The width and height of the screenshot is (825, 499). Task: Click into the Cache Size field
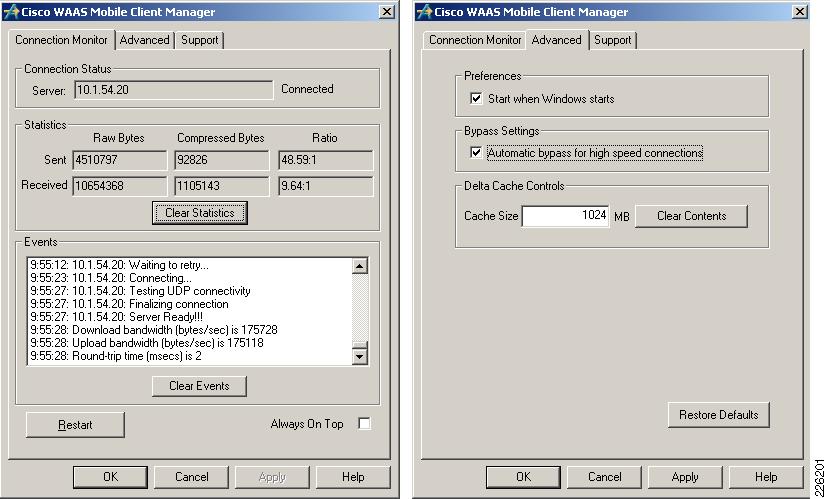(x=565, y=216)
